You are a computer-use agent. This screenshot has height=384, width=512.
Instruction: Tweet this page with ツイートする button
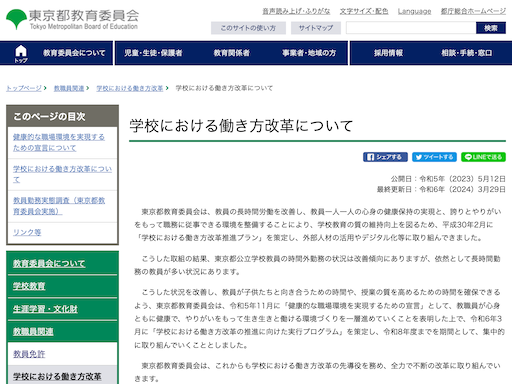(x=434, y=157)
